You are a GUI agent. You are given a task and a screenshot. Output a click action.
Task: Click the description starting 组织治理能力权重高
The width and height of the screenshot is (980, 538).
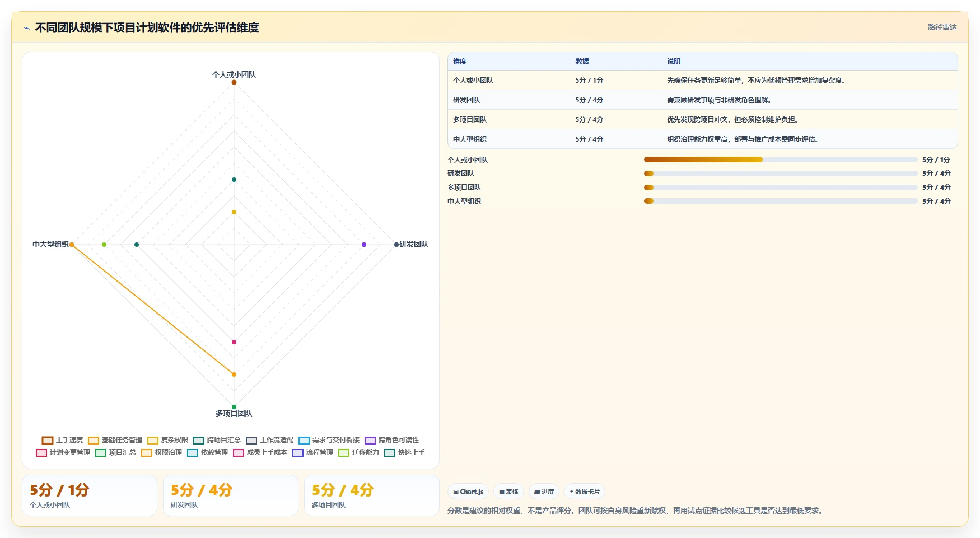coord(744,139)
